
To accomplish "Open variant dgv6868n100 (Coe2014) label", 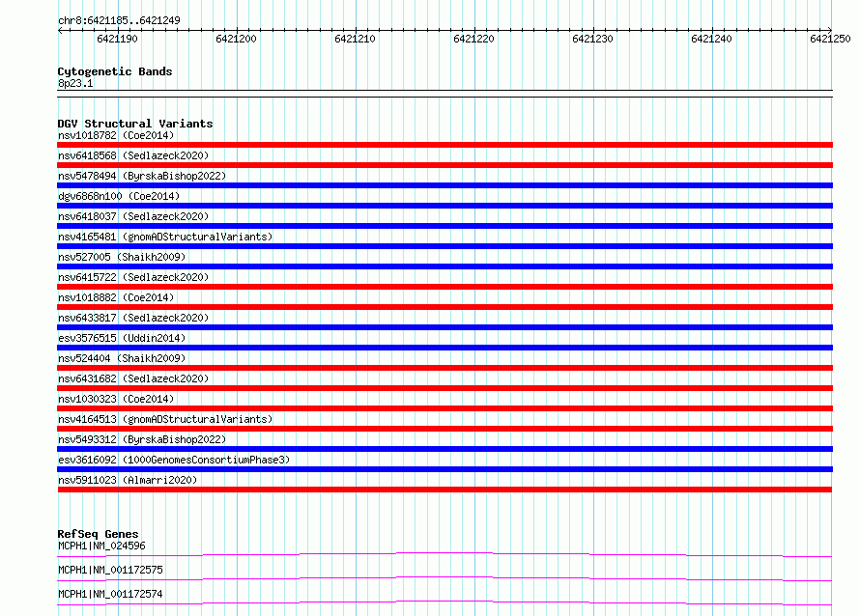I will point(119,196).
